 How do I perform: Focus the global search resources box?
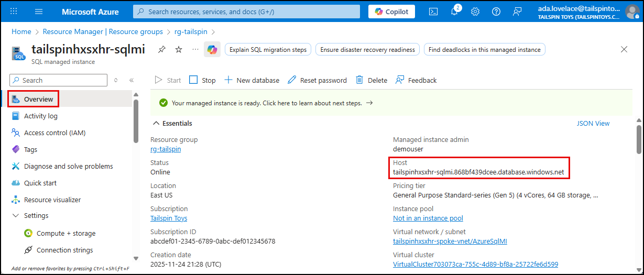click(246, 12)
